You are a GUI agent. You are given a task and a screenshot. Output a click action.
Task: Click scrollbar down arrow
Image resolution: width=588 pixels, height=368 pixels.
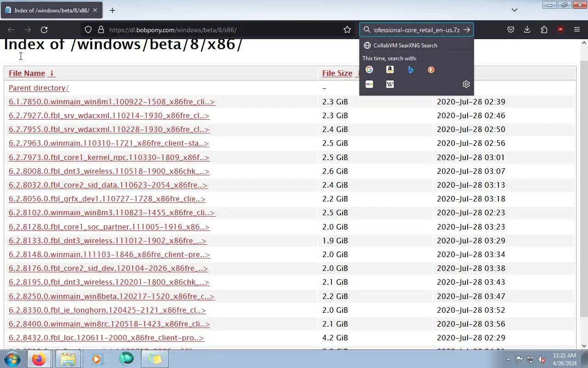[x=584, y=346]
